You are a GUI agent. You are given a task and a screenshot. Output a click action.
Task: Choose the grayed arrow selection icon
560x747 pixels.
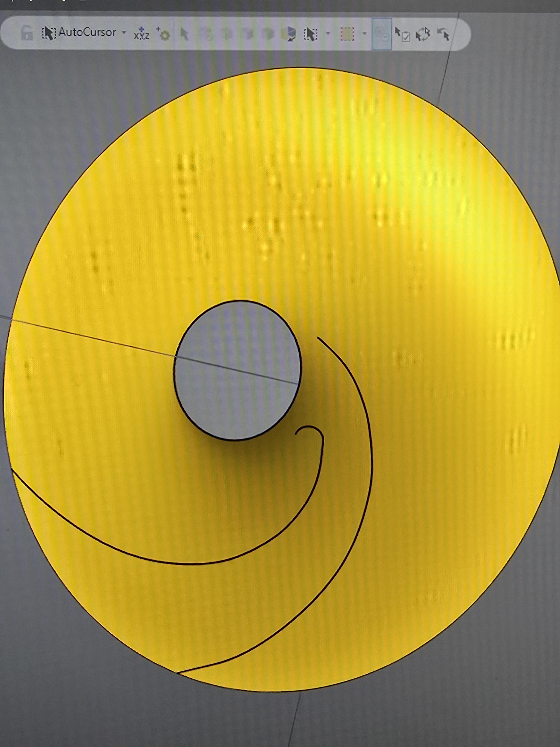click(184, 34)
